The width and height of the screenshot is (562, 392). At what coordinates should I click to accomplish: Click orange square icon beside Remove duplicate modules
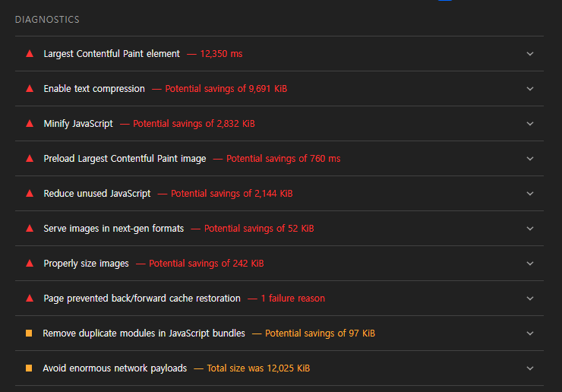(x=29, y=334)
